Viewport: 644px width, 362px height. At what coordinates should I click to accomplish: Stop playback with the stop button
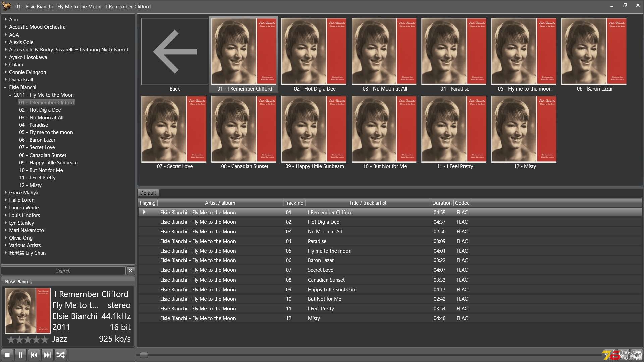[x=7, y=355]
